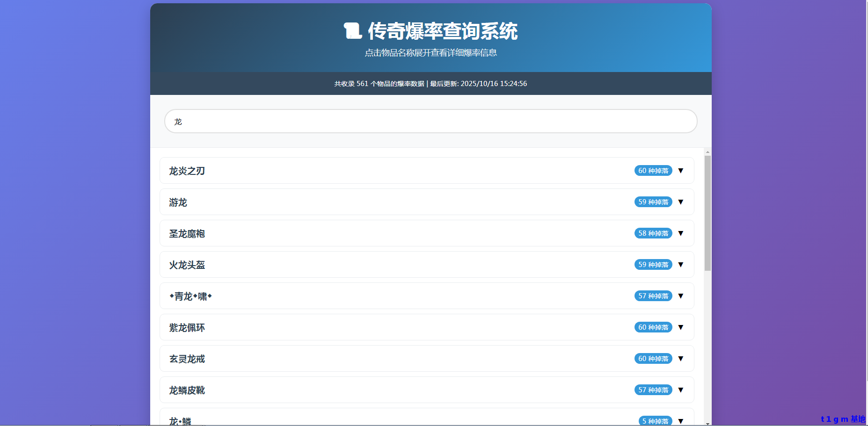Click the t1gm 基地 link in the corner
Screen dimensions: 868x426
[x=843, y=419]
